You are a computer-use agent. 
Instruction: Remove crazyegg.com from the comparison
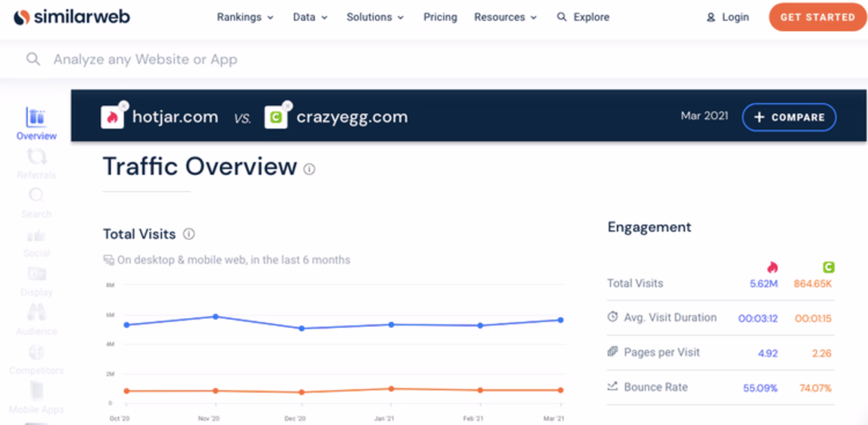(288, 105)
